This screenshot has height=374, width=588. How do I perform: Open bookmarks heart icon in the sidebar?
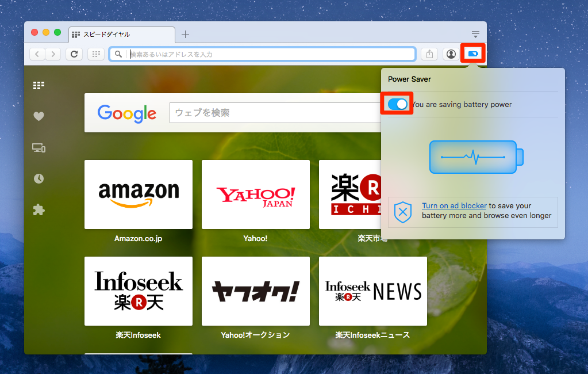39,116
